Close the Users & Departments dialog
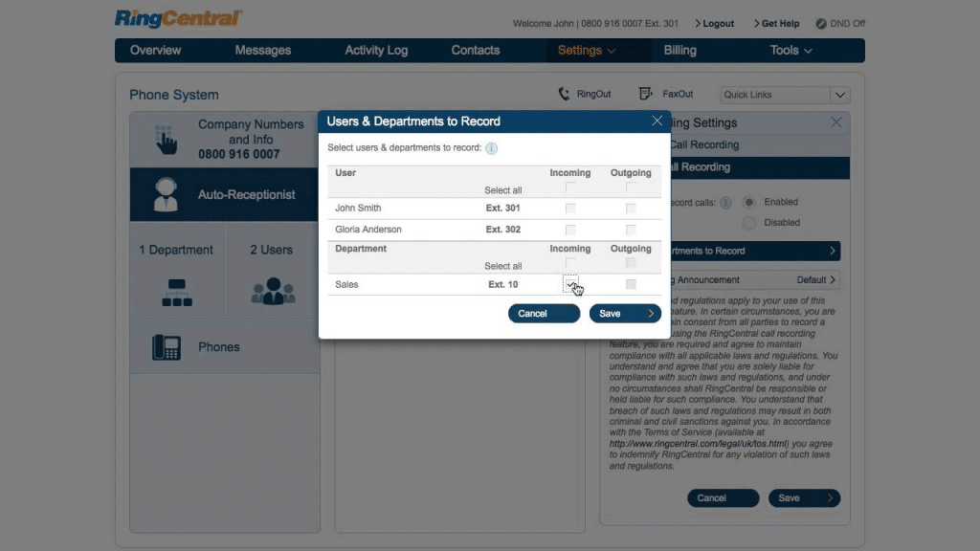The height and width of the screenshot is (551, 980). pyautogui.click(x=657, y=121)
